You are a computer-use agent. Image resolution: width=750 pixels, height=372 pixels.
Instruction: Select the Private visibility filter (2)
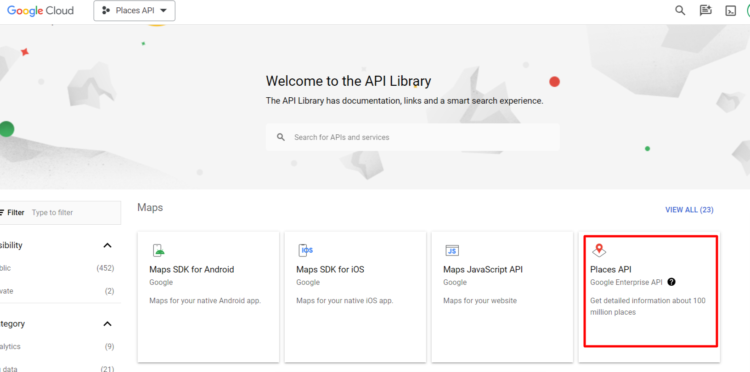coord(57,291)
